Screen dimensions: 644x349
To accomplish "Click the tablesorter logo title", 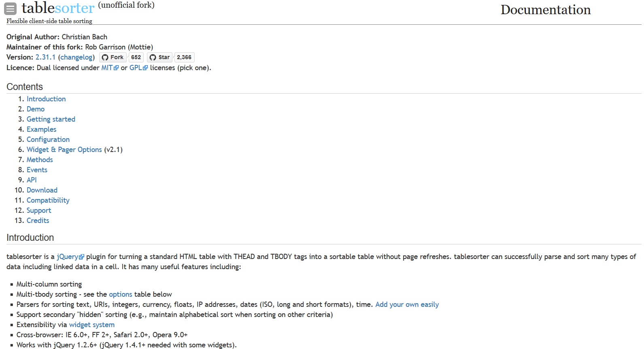I will pos(58,8).
